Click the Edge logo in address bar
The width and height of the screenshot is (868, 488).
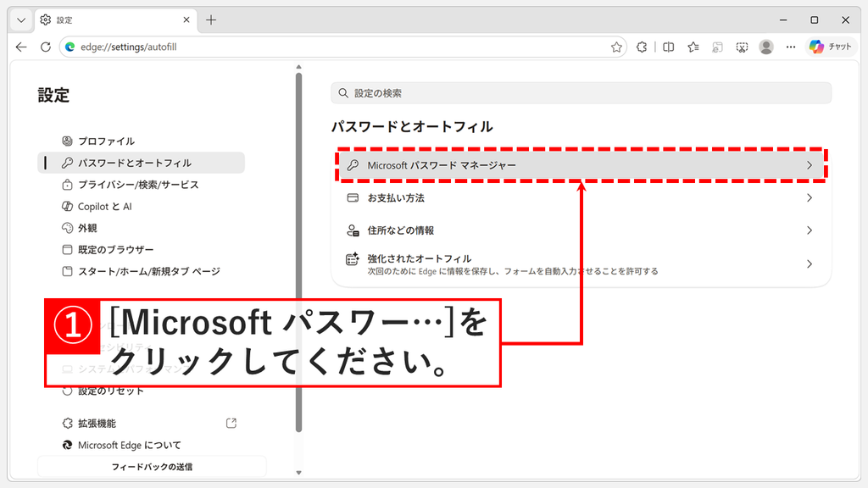pos(70,47)
